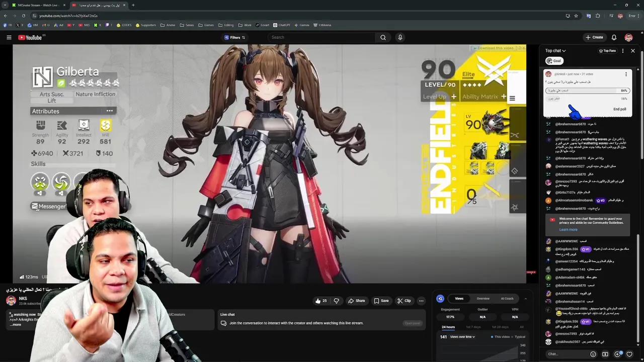Open the CODES bookmark
Viewport: 644px width, 362px height.
pos(123,25)
